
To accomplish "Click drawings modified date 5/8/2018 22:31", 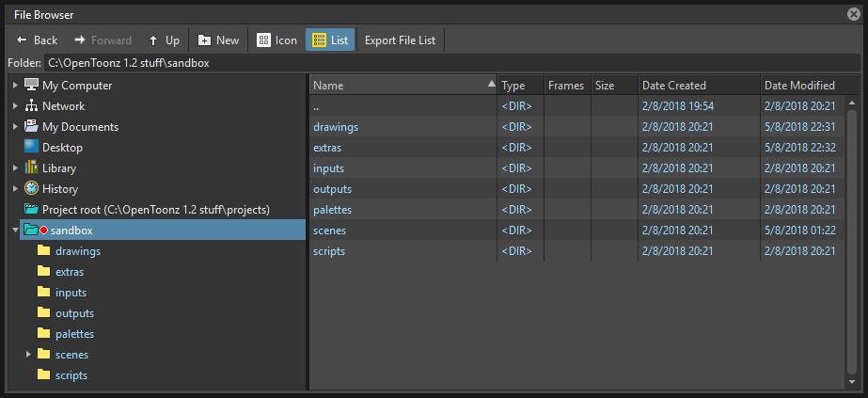I will [x=800, y=127].
